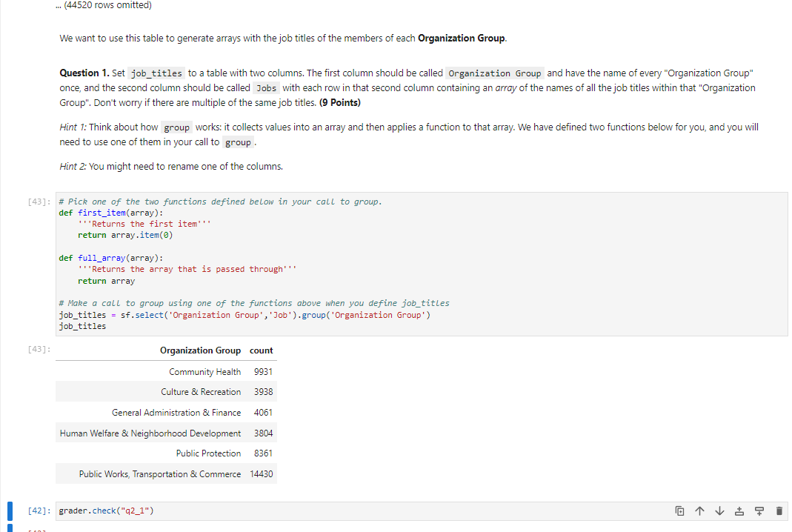
Task: Click "def first_item(array):" line in code cell
Action: click(111, 213)
